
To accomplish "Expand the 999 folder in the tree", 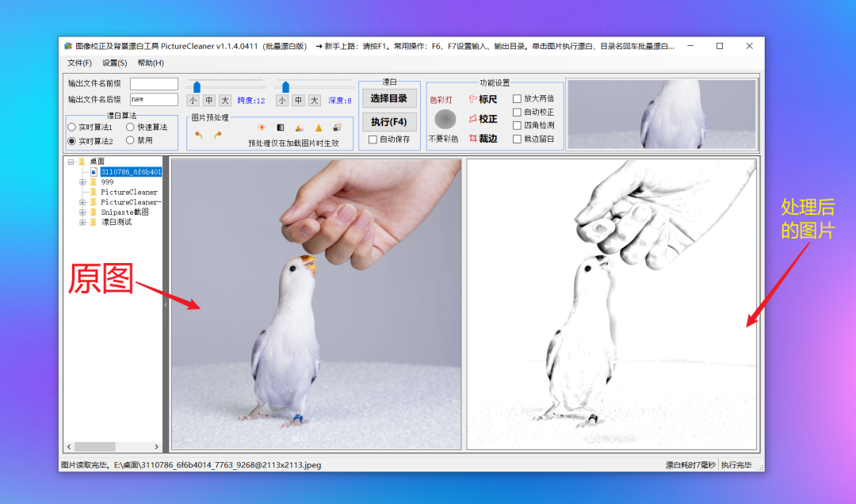I will point(82,182).
